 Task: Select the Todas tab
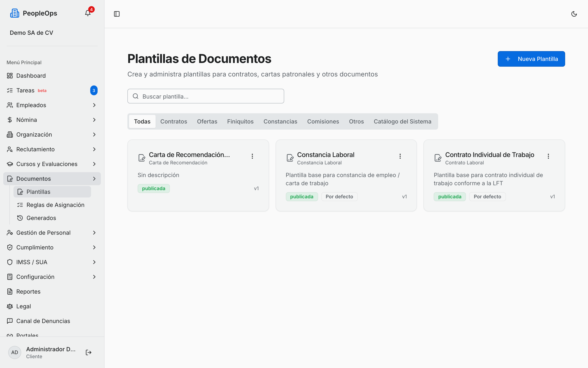(x=142, y=121)
